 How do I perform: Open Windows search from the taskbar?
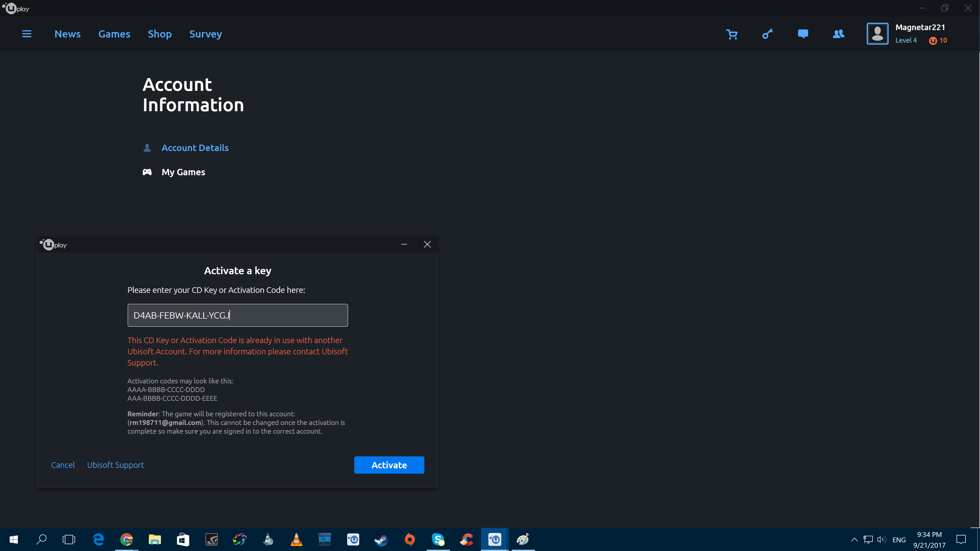coord(41,539)
